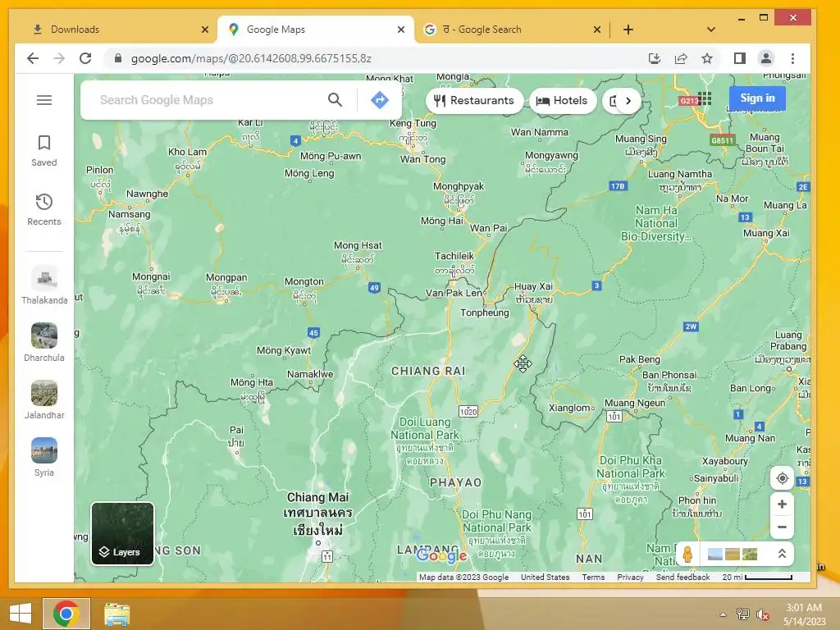Open Chrome's three-dot menu

pos(793,58)
